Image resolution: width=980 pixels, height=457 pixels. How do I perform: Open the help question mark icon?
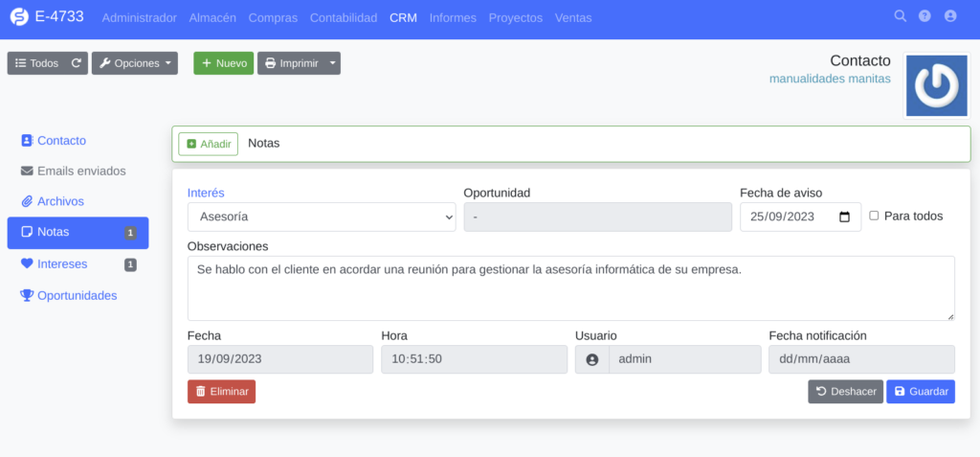[924, 16]
